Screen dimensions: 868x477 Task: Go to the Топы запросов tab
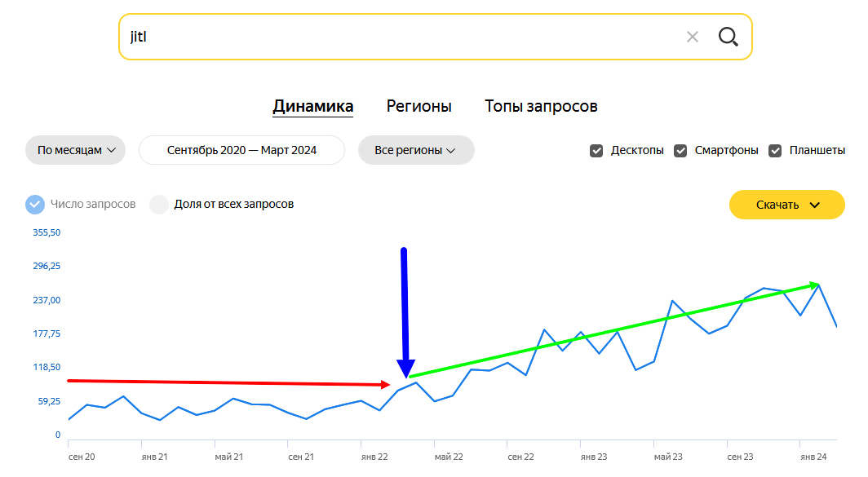coord(541,106)
